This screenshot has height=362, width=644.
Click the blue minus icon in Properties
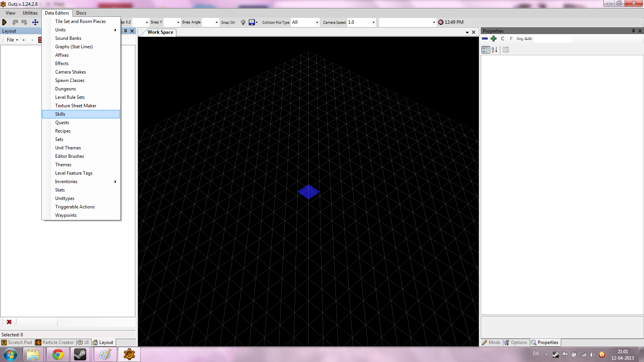click(x=485, y=39)
